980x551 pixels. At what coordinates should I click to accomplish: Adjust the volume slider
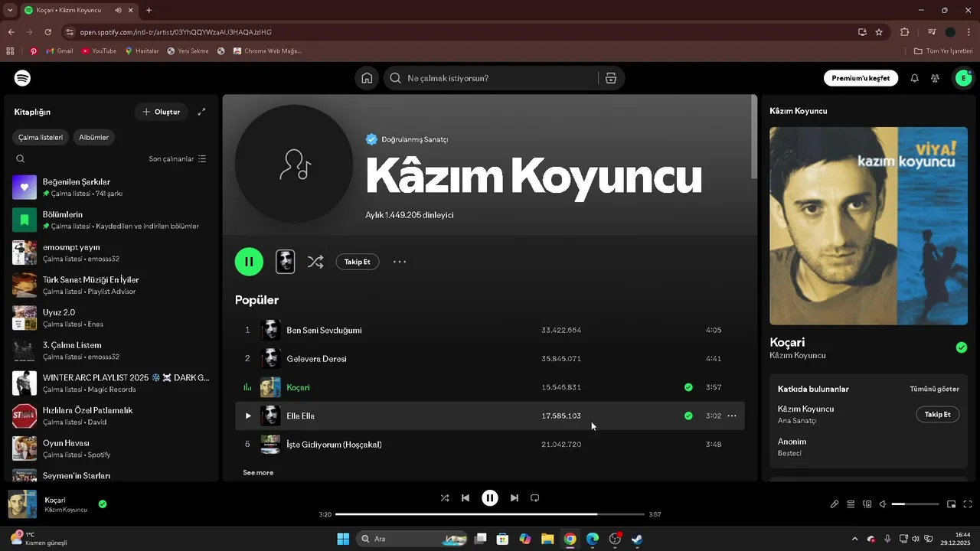[915, 504]
